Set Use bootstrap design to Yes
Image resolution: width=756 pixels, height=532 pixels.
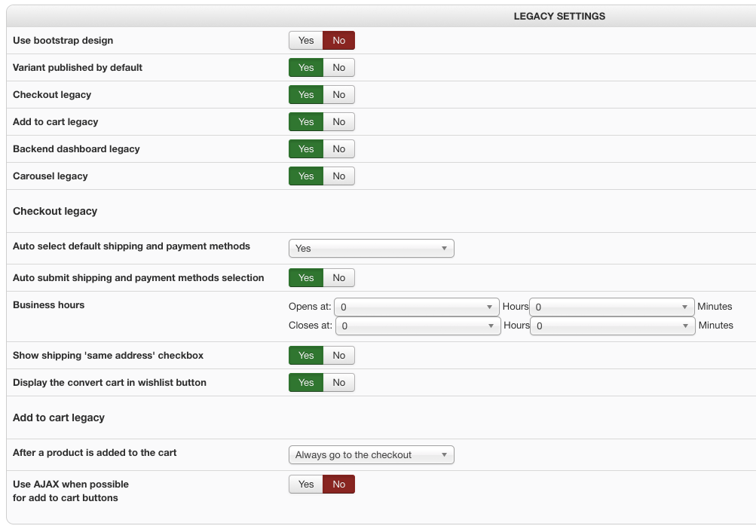tap(306, 41)
